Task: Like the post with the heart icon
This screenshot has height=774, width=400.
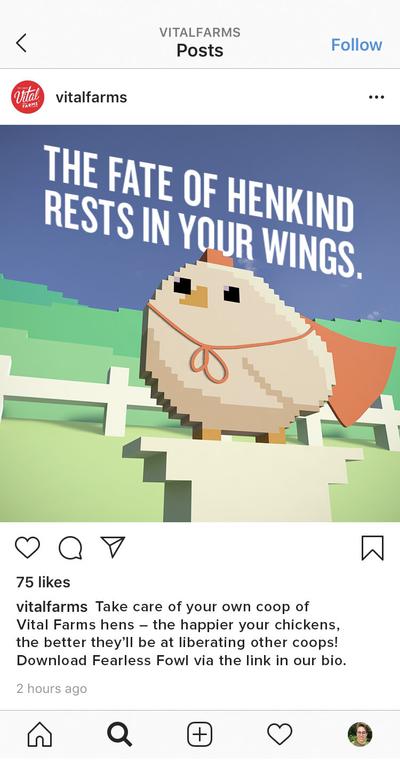Action: pyautogui.click(x=27, y=548)
